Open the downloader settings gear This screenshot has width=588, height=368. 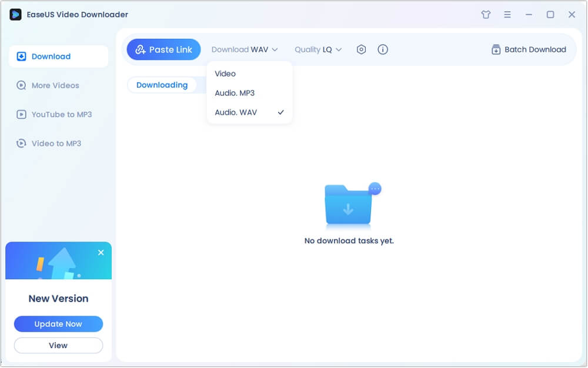(x=361, y=49)
